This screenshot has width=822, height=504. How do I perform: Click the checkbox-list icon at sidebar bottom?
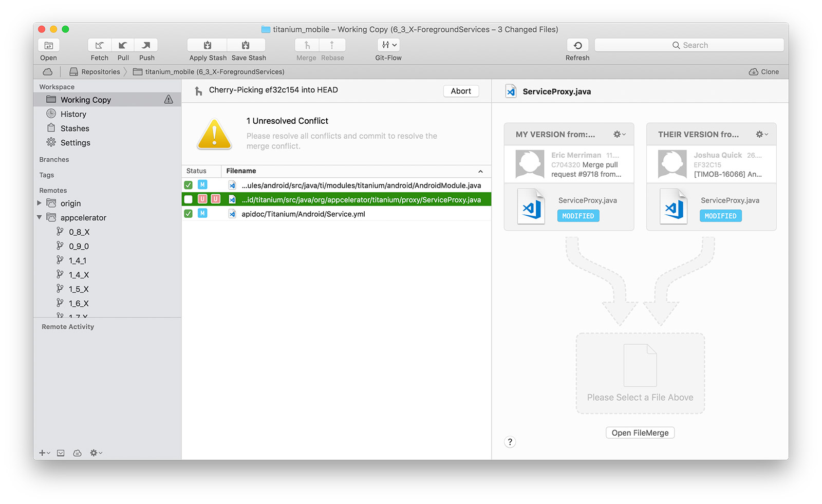(x=61, y=453)
